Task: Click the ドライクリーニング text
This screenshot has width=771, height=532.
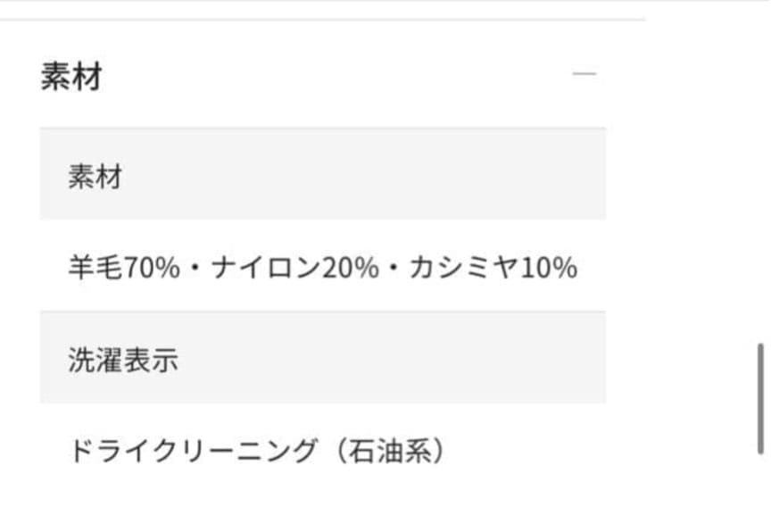Action: 193,451
